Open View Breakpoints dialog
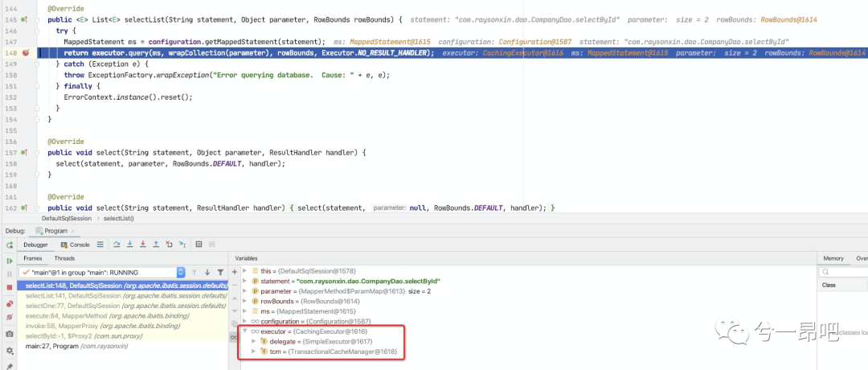This screenshot has height=370, width=868. (10, 304)
